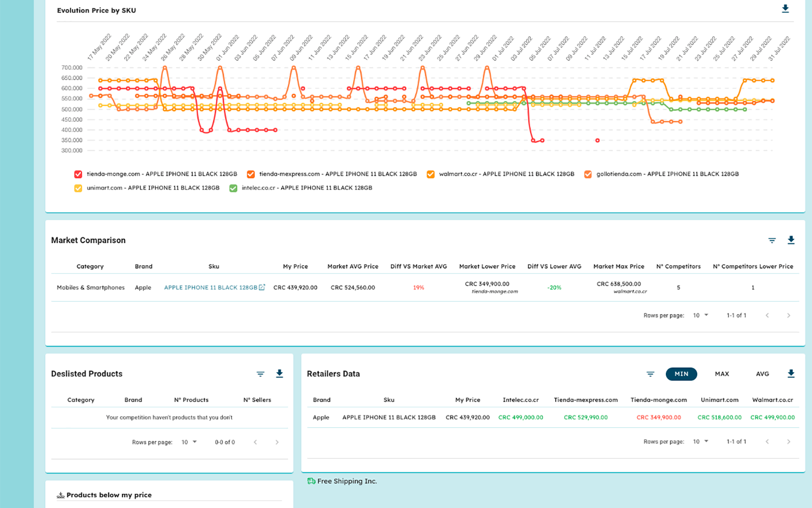Toggle tienda-monge.com series checkbox
The width and height of the screenshot is (812, 508).
click(x=78, y=174)
